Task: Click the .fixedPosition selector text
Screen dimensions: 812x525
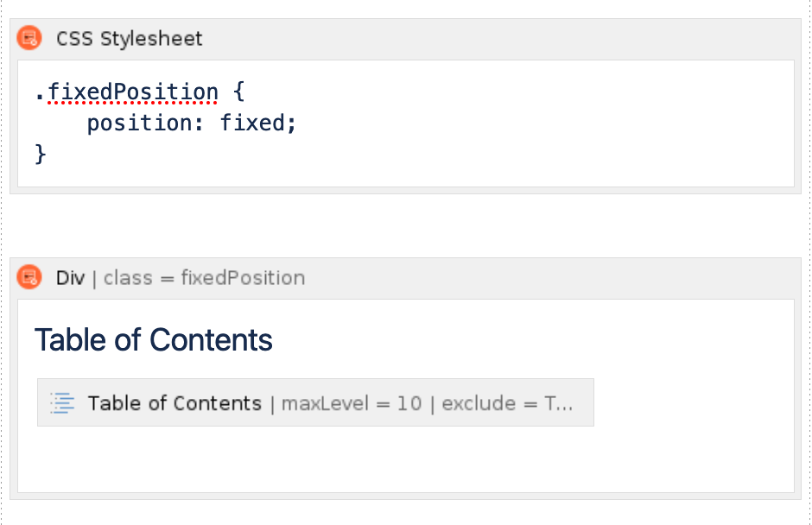Action: point(127,92)
